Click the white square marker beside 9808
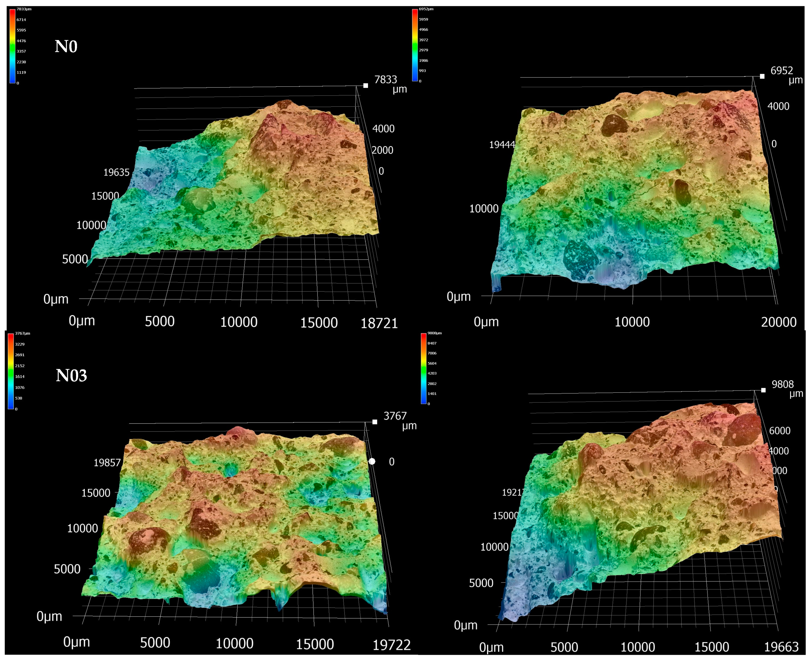 tap(763, 390)
